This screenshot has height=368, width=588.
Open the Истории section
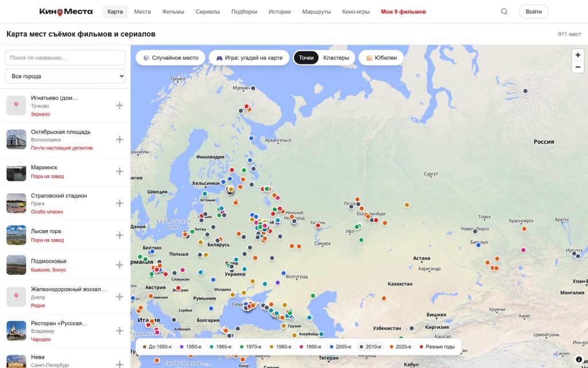tap(280, 11)
